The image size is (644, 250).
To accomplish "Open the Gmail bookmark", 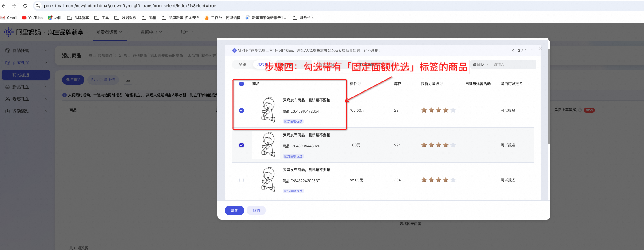I will (x=8, y=18).
